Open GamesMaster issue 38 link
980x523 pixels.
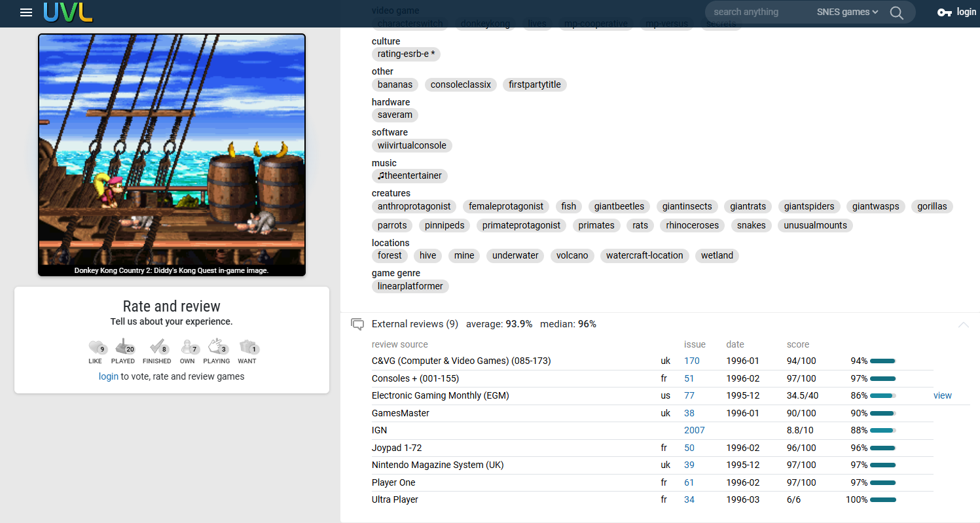pos(689,413)
